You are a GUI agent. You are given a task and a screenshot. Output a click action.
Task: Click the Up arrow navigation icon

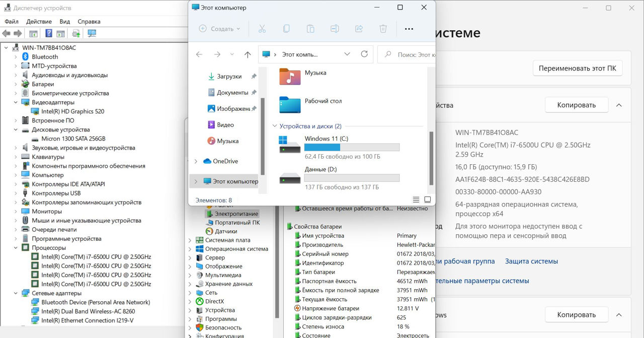coord(248,54)
